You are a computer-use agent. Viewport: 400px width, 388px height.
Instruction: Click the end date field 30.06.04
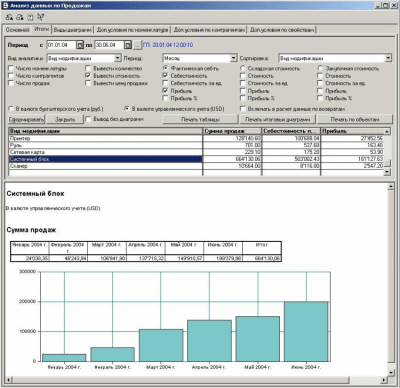point(109,45)
